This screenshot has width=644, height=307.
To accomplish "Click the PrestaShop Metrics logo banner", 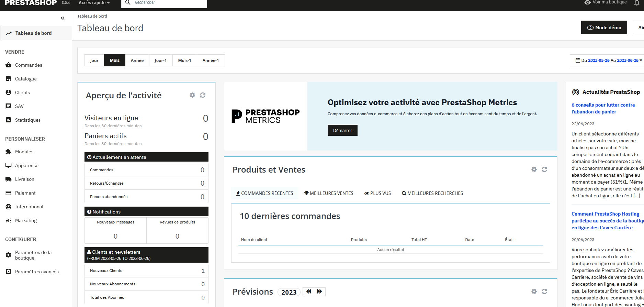I will (265, 116).
